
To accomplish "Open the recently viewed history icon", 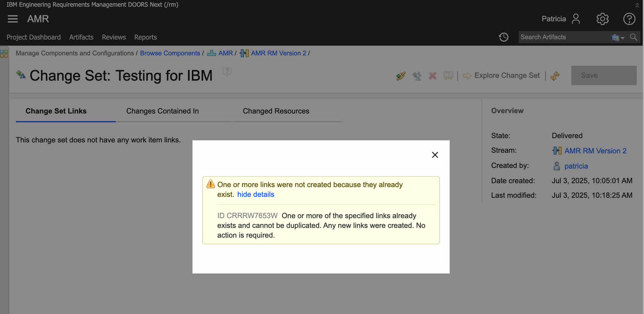I will pos(504,37).
